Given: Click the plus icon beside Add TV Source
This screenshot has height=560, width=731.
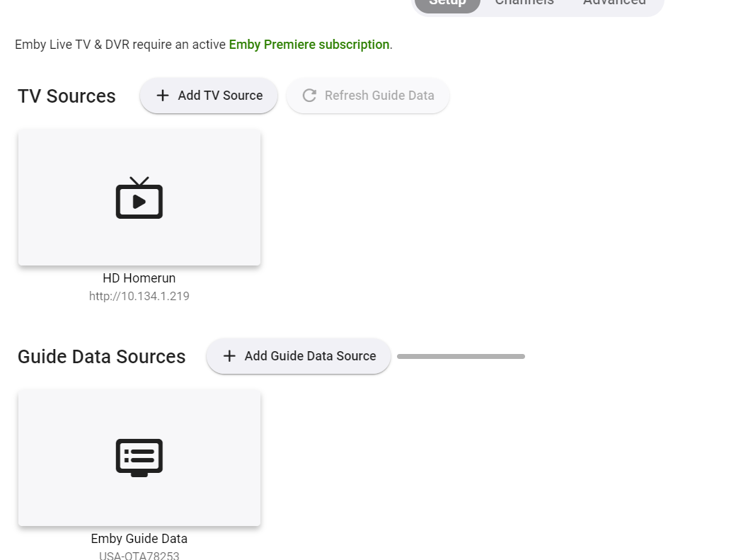Looking at the screenshot, I should pyautogui.click(x=163, y=96).
